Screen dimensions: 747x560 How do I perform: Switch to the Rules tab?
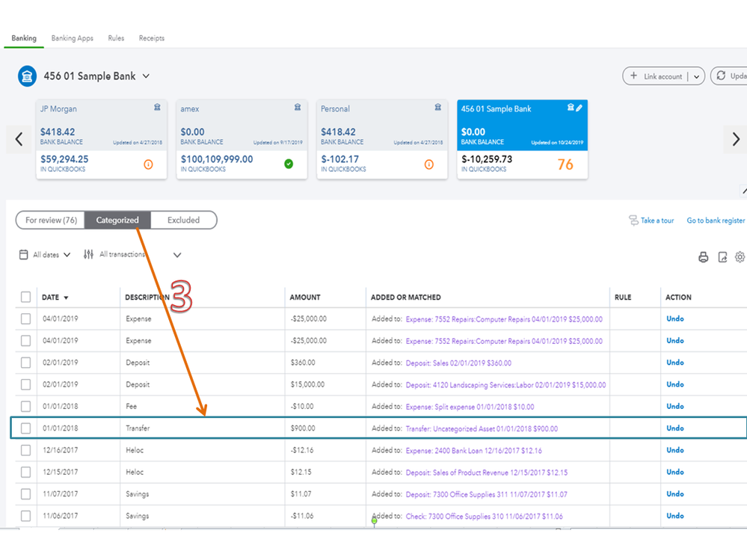tap(116, 38)
